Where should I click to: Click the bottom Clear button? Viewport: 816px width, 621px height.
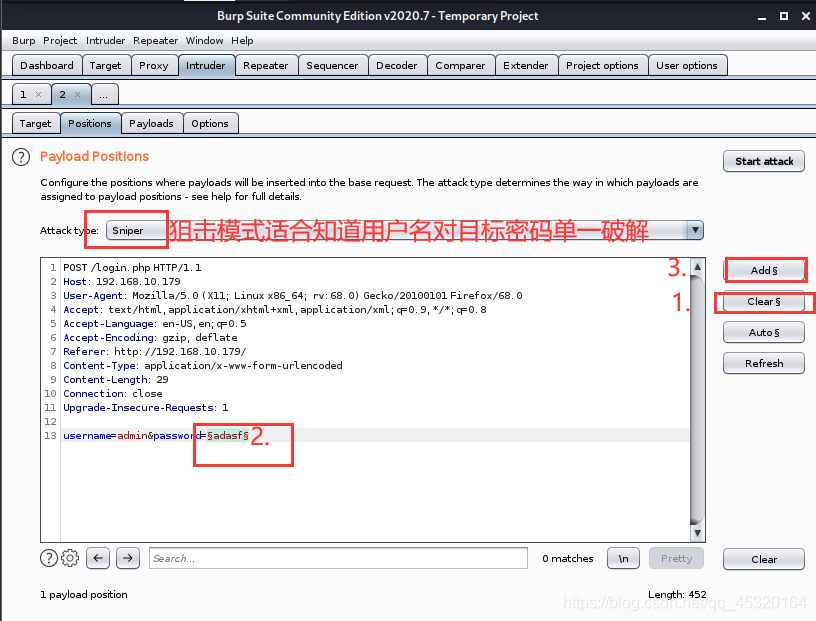point(764,559)
